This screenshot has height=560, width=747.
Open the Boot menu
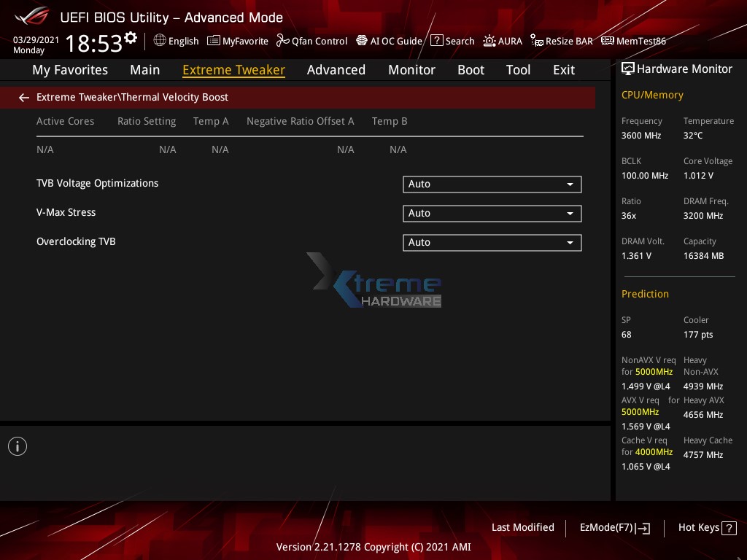(x=471, y=69)
